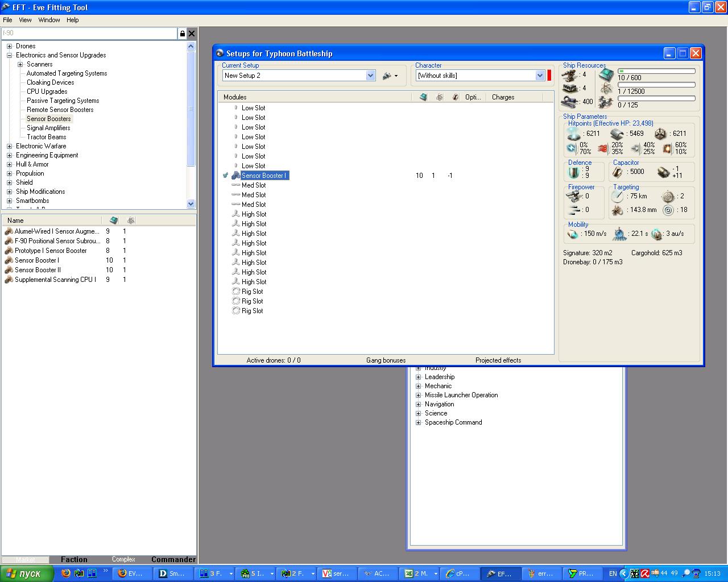
Task: Click the item search input field
Action: (x=89, y=34)
